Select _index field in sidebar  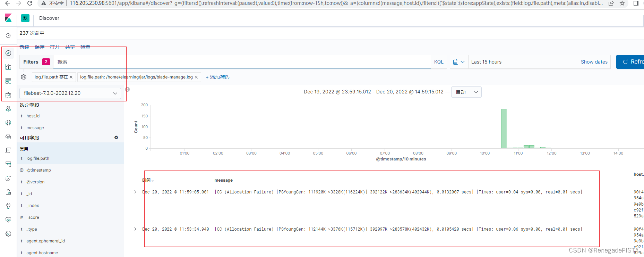tap(33, 206)
